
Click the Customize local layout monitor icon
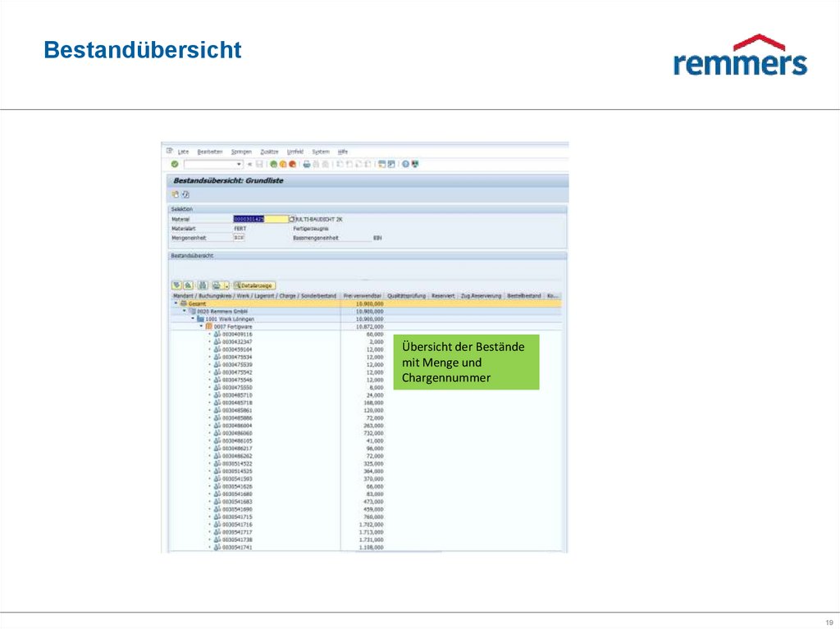pyautogui.click(x=415, y=164)
